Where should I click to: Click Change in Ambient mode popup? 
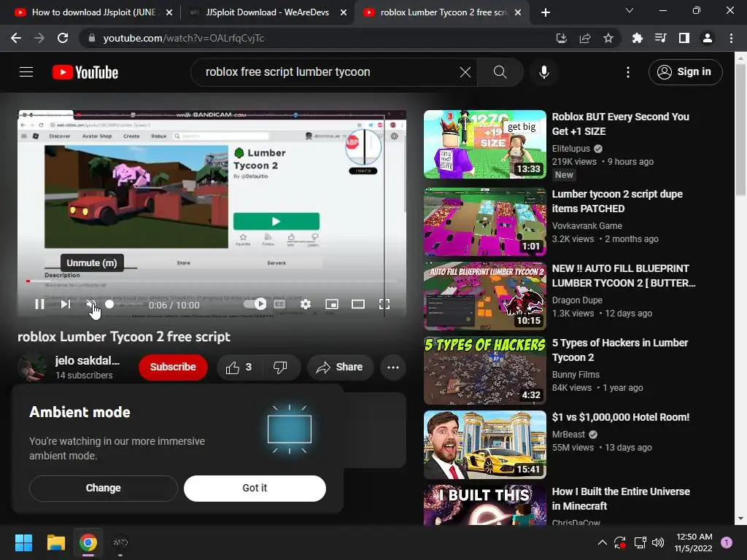[x=104, y=488]
